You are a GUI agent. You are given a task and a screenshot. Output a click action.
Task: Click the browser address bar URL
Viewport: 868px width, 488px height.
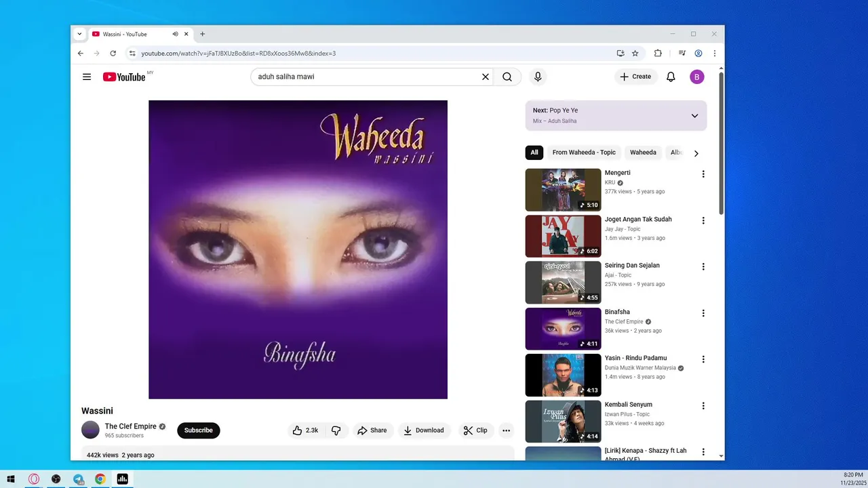239,53
